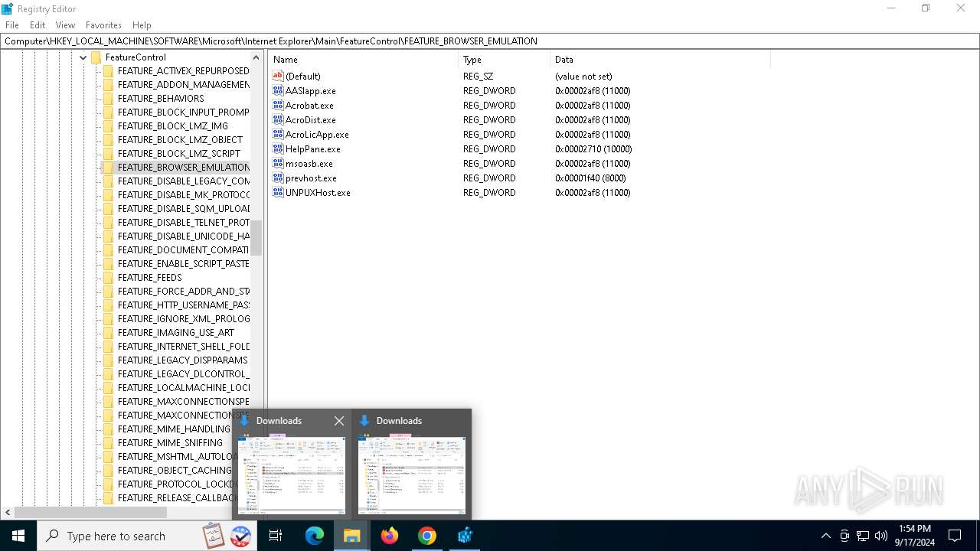The height and width of the screenshot is (551, 980).
Task: Launch Microsoft Edge from the taskbar
Action: (315, 536)
